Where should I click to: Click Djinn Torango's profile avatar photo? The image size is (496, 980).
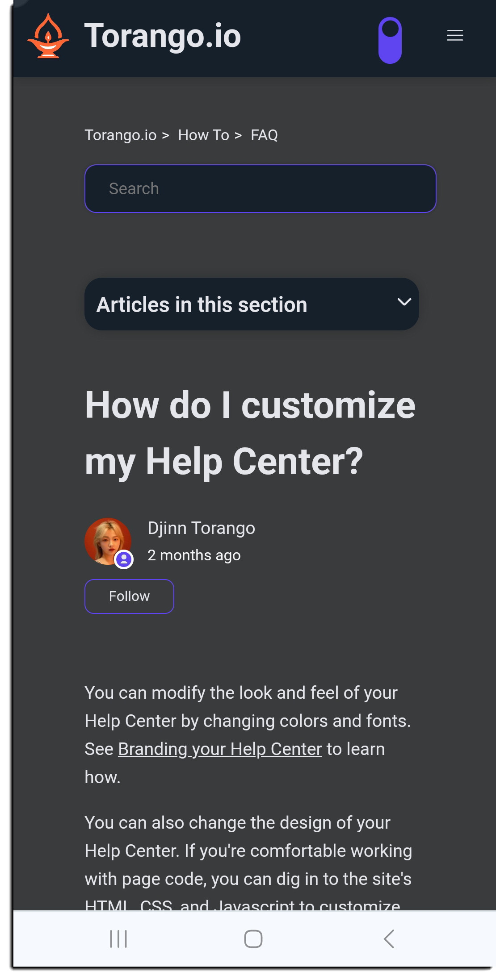(x=105, y=539)
